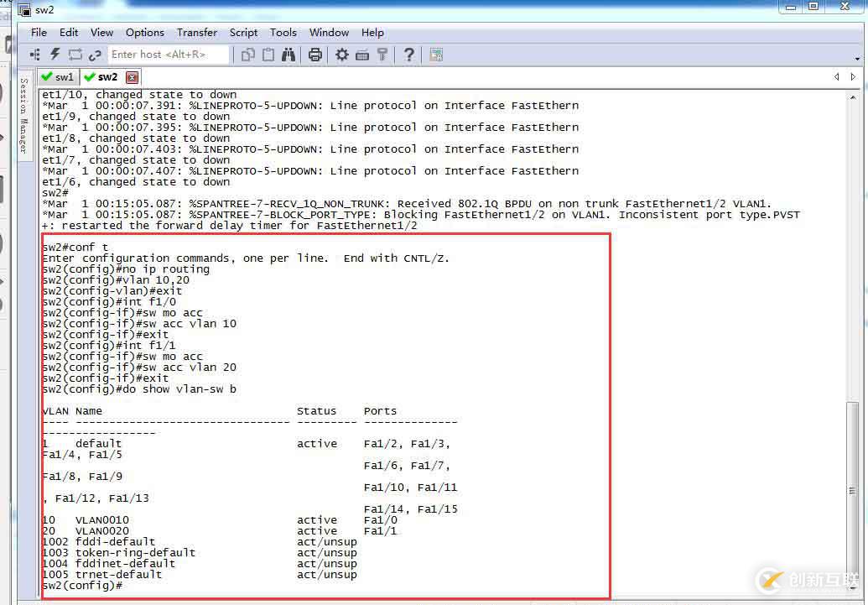The height and width of the screenshot is (605, 868).
Task: Click the SPANTREE-7-BLOCK_PORT_TYPE log line
Action: click(x=421, y=215)
